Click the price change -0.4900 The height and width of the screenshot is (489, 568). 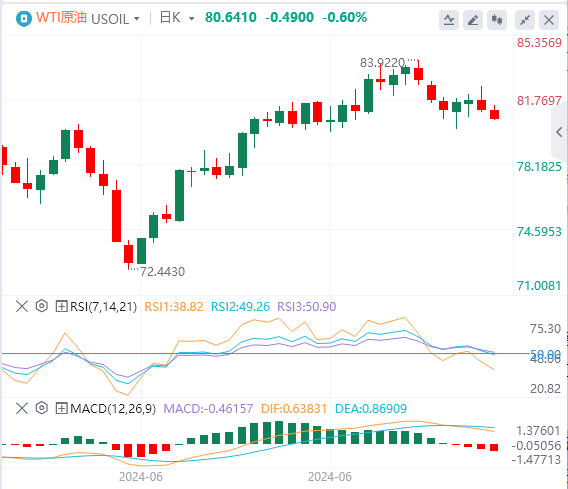(289, 17)
